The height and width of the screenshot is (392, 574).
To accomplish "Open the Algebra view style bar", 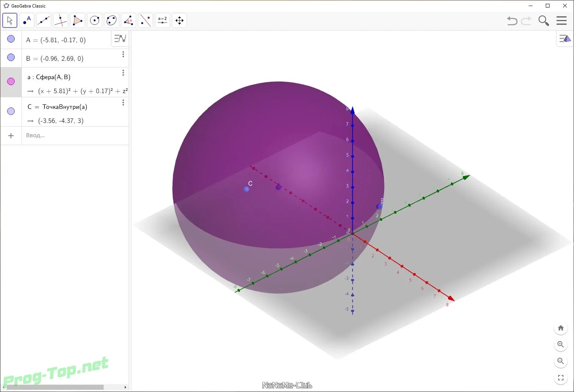I will [120, 38].
